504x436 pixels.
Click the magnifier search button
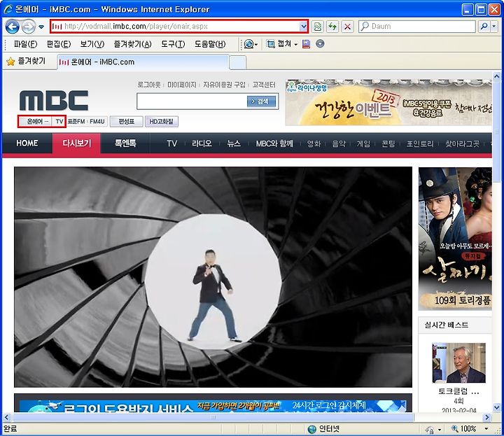484,27
